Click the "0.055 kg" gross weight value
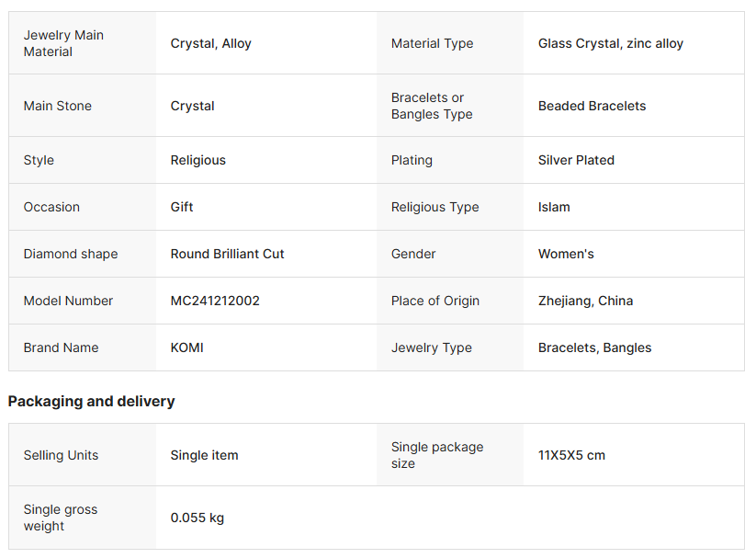 [197, 518]
